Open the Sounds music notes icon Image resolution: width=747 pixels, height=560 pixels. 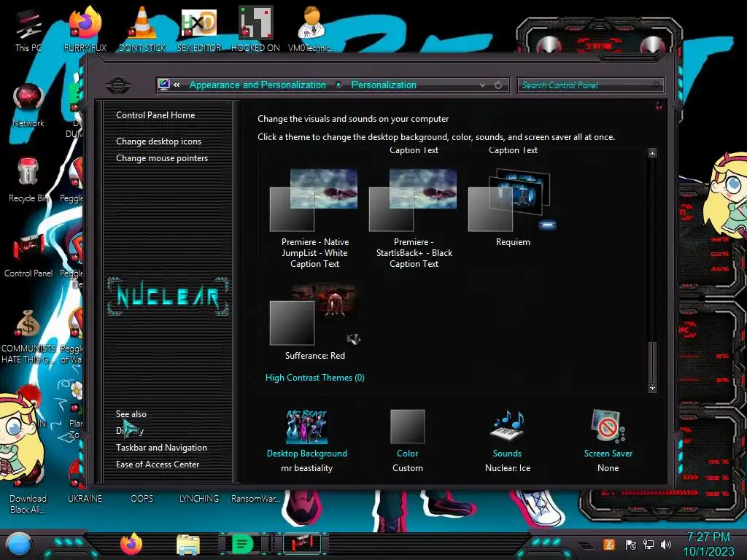[508, 425]
